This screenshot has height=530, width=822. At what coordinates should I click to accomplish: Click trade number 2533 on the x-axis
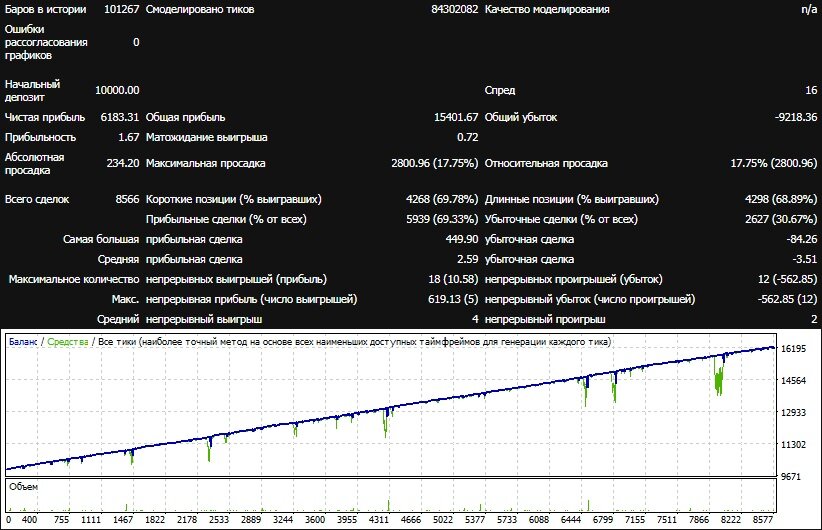[219, 520]
